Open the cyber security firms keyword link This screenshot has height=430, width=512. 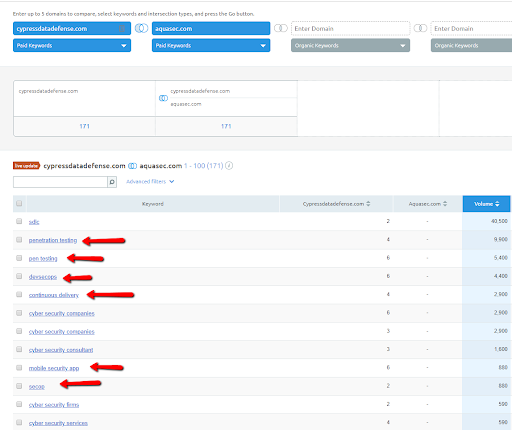click(x=54, y=405)
